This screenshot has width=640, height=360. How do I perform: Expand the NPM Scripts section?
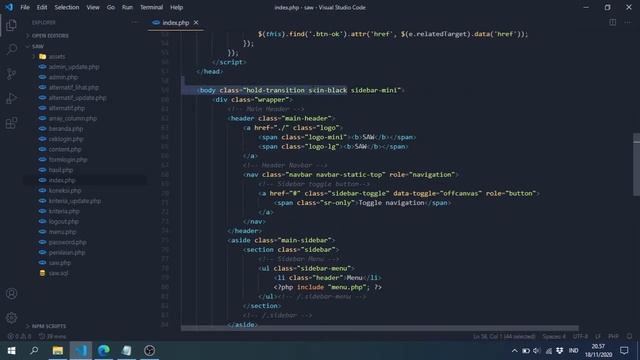coord(49,326)
